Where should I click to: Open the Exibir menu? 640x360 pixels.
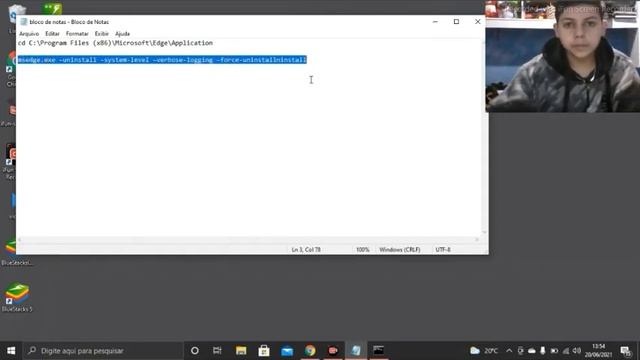click(102, 34)
